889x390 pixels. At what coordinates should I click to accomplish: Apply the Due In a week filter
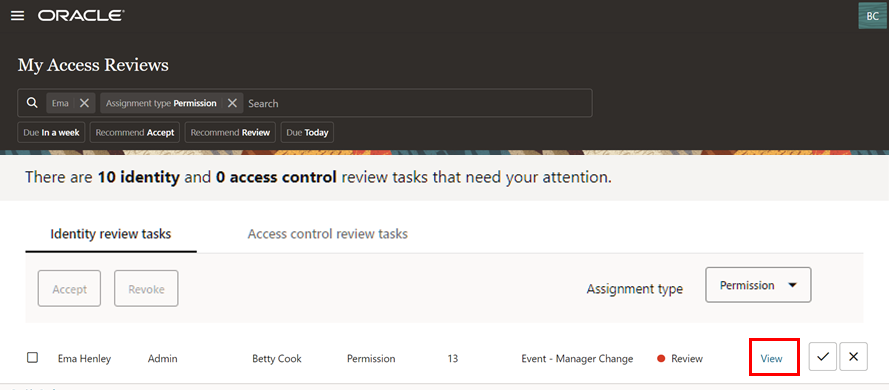pyautogui.click(x=52, y=133)
